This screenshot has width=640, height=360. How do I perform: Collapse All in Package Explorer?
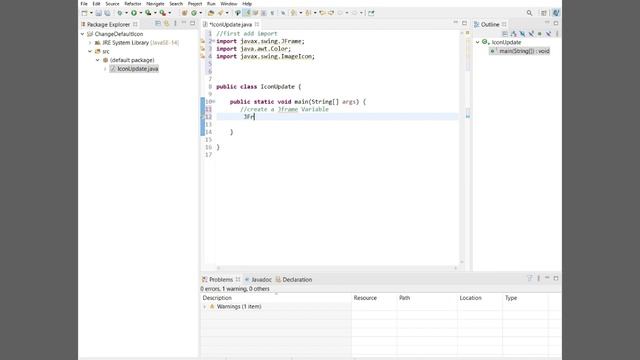coord(158,24)
